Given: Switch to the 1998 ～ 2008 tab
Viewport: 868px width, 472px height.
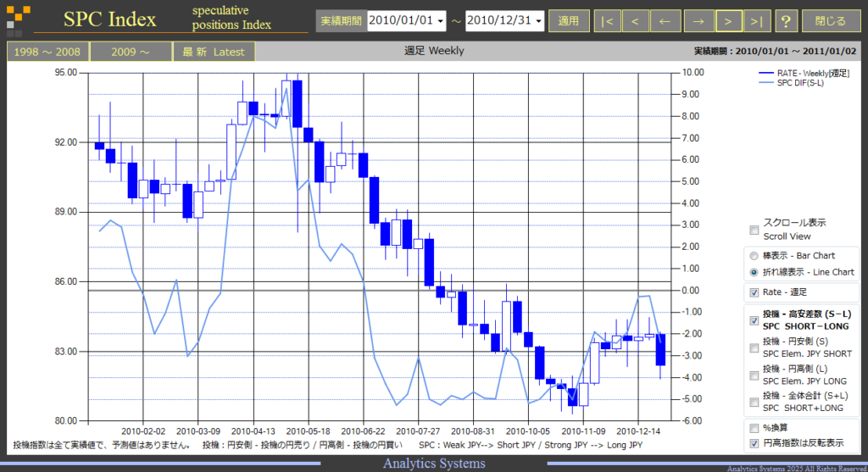Looking at the screenshot, I should [47, 52].
